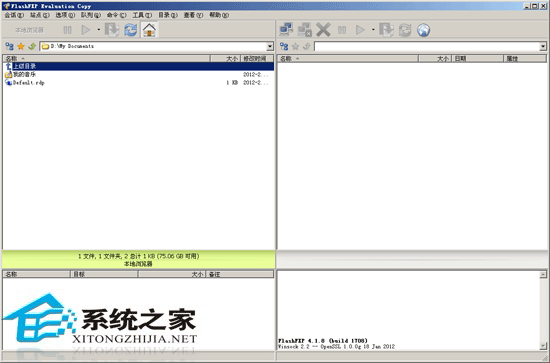This screenshot has height=363, width=550.
Task: Click the queue 目标 column header
Action: 104,274
